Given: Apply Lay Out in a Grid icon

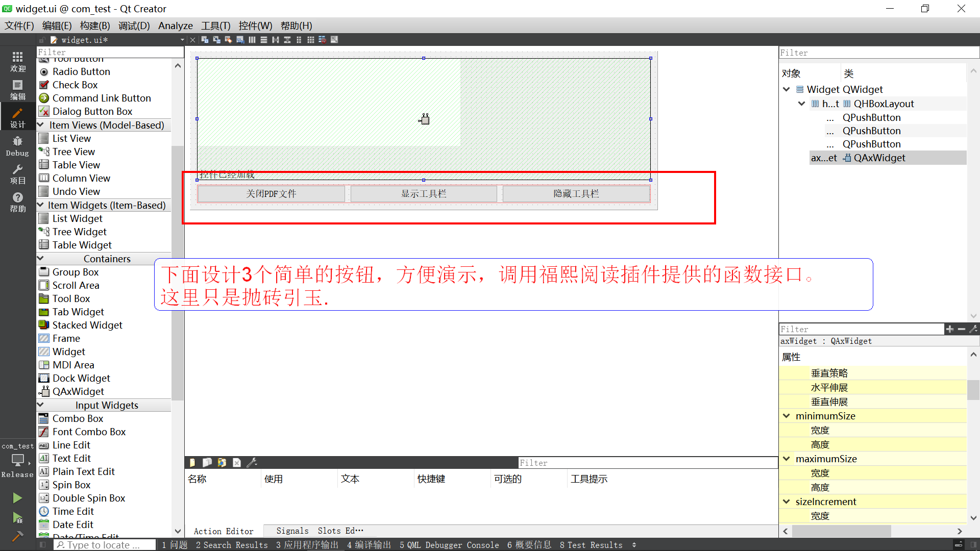Looking at the screenshot, I should [x=310, y=40].
